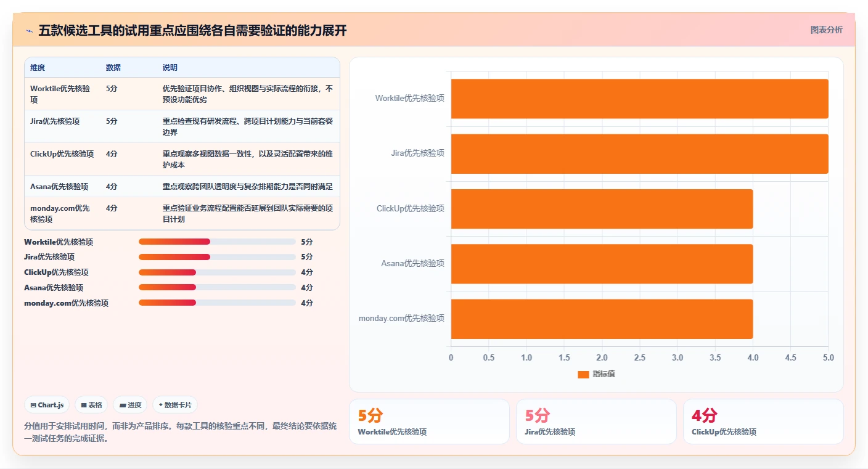868x469 pixels.
Task: Click the Worktile优先核验项 chart axis label
Action: tap(409, 98)
